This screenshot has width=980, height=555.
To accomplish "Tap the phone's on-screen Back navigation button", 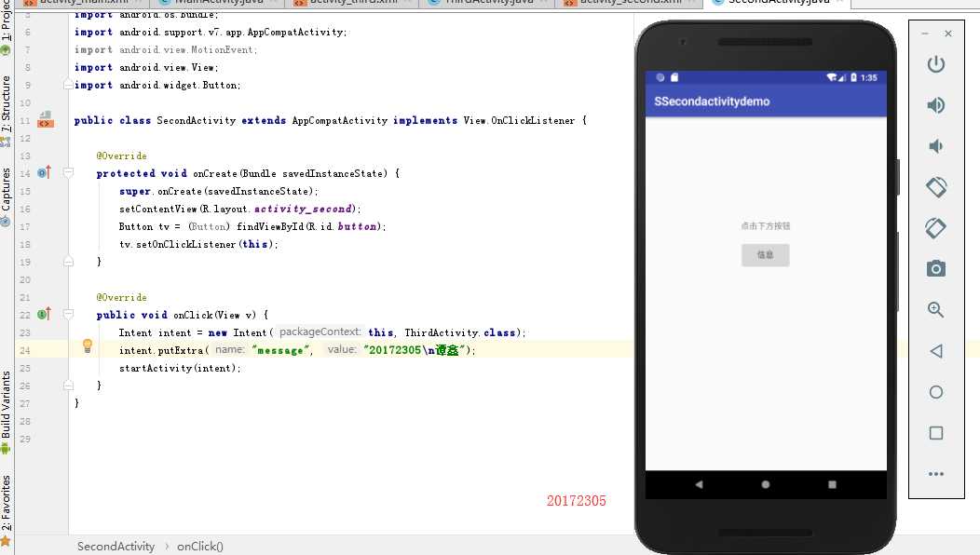I will [699, 484].
